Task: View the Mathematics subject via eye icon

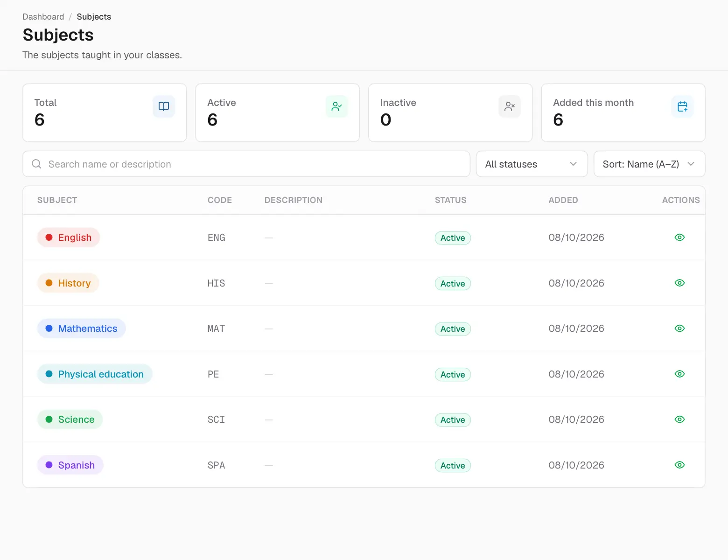Action: (x=679, y=329)
